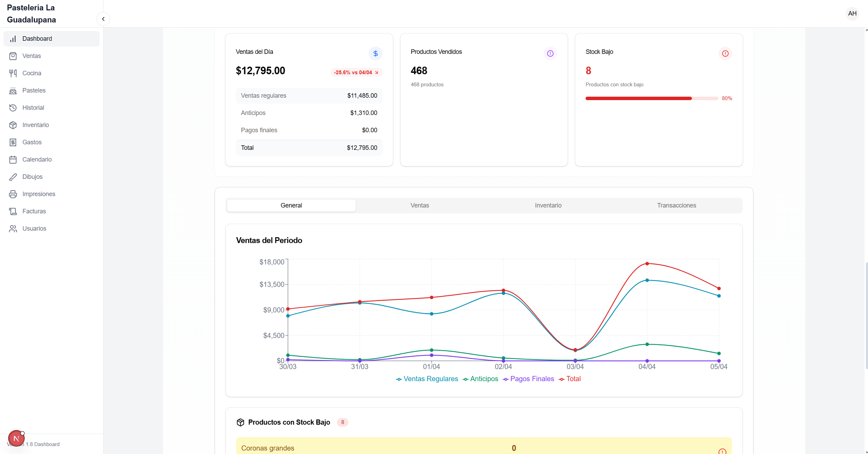Click the Cocina utensils icon
This screenshot has width=868, height=454.
[x=13, y=73]
